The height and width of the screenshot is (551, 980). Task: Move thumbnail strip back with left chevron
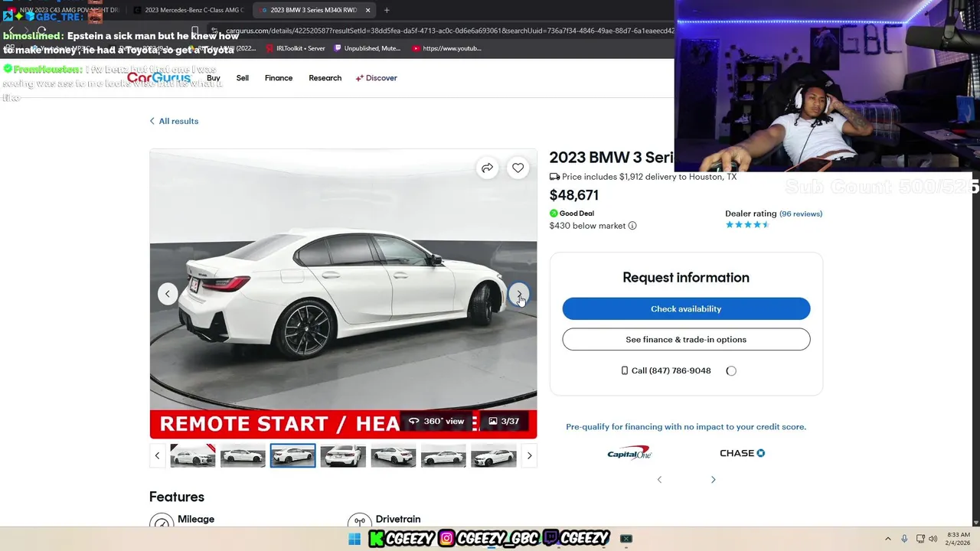click(157, 455)
